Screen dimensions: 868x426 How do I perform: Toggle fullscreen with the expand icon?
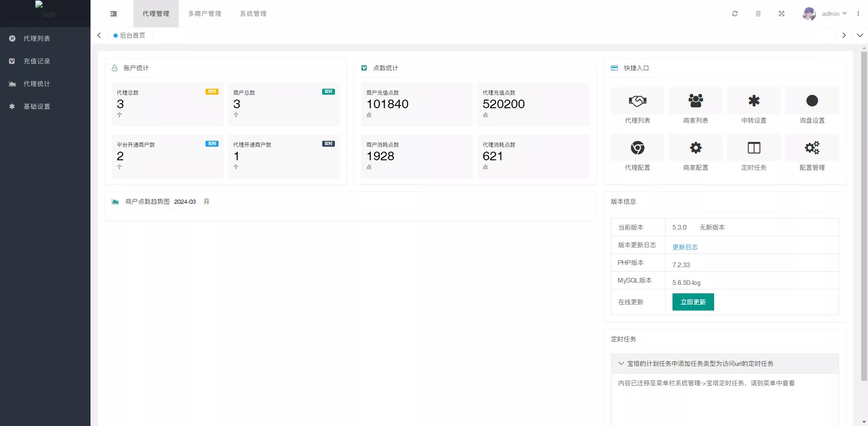tap(781, 14)
